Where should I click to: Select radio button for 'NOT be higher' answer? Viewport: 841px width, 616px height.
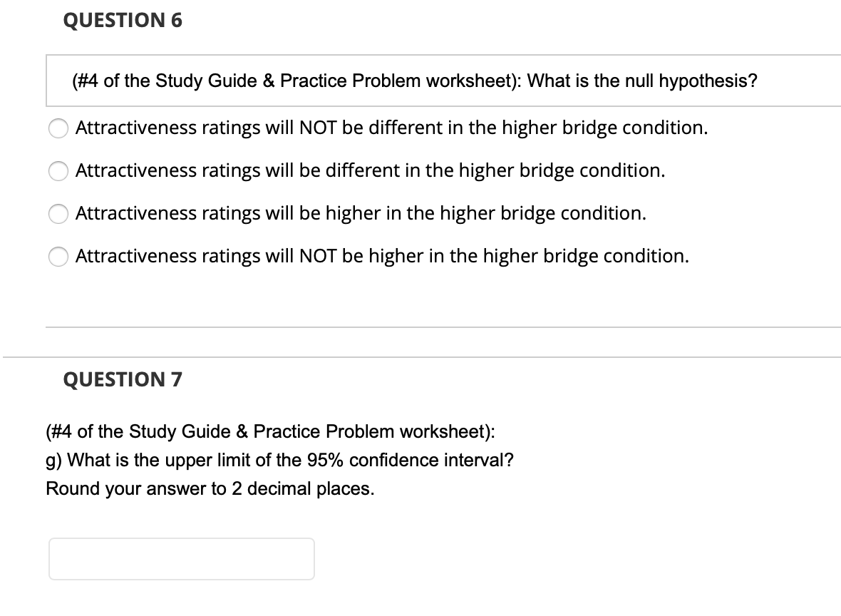point(58,257)
